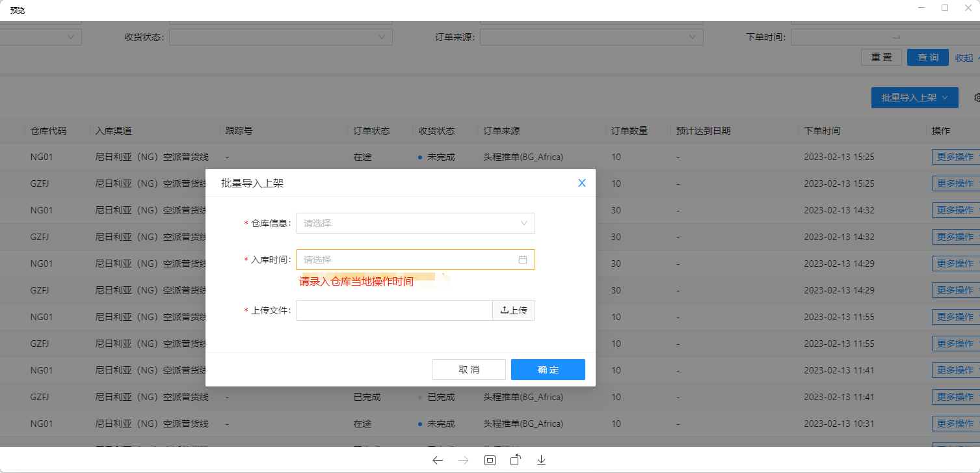This screenshot has width=980, height=473.
Task: Click the 收货状态 column header in the table
Action: pyautogui.click(x=436, y=131)
